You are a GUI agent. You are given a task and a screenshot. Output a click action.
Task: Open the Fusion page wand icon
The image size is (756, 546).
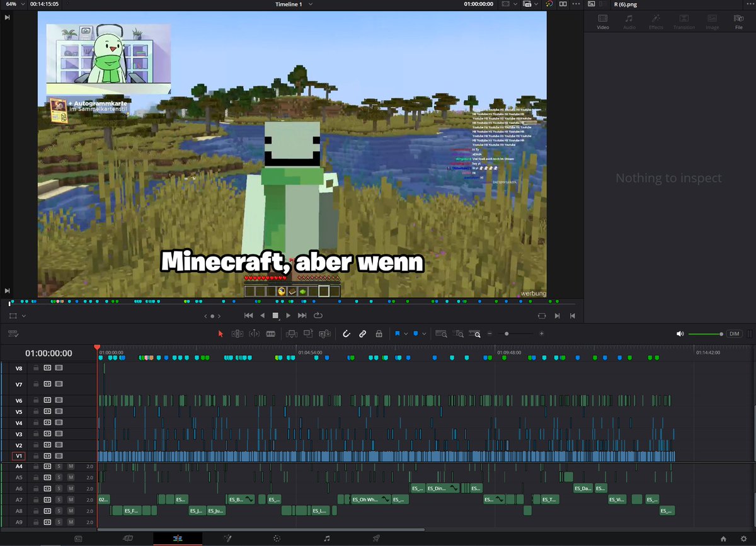[x=227, y=538]
